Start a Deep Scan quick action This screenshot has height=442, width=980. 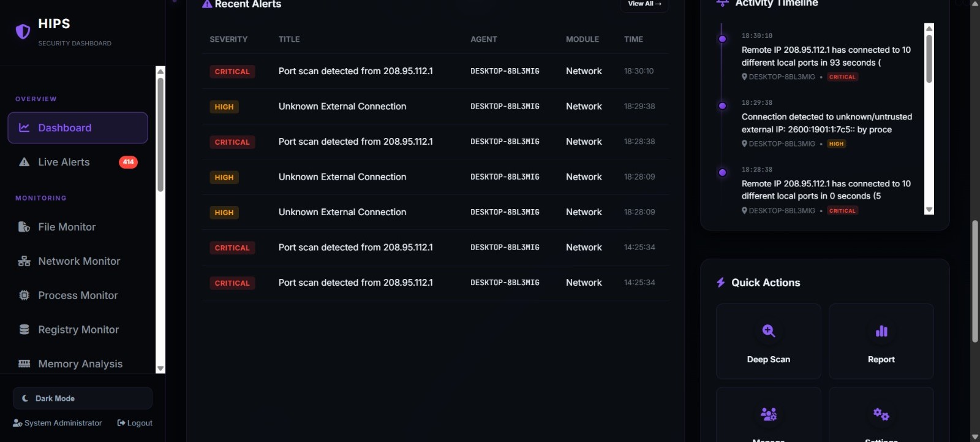(x=769, y=341)
